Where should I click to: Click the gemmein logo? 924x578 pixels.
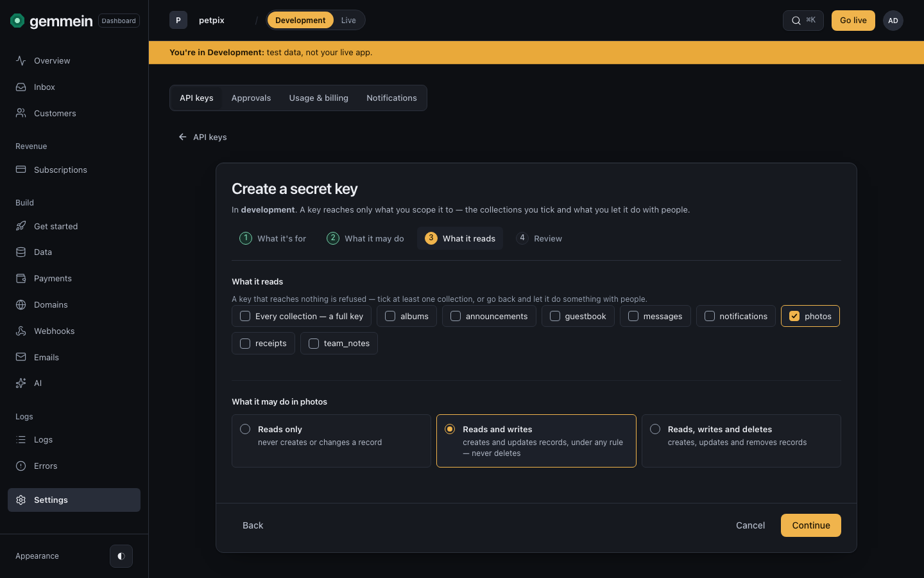point(52,21)
